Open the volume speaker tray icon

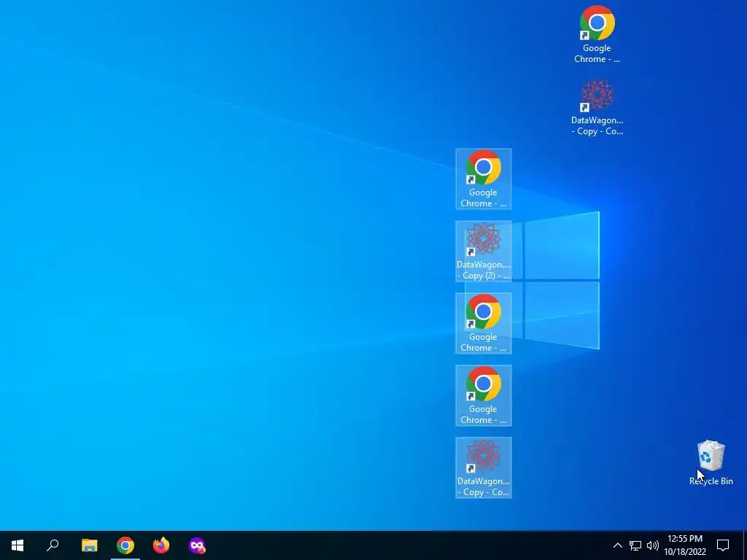[653, 545]
